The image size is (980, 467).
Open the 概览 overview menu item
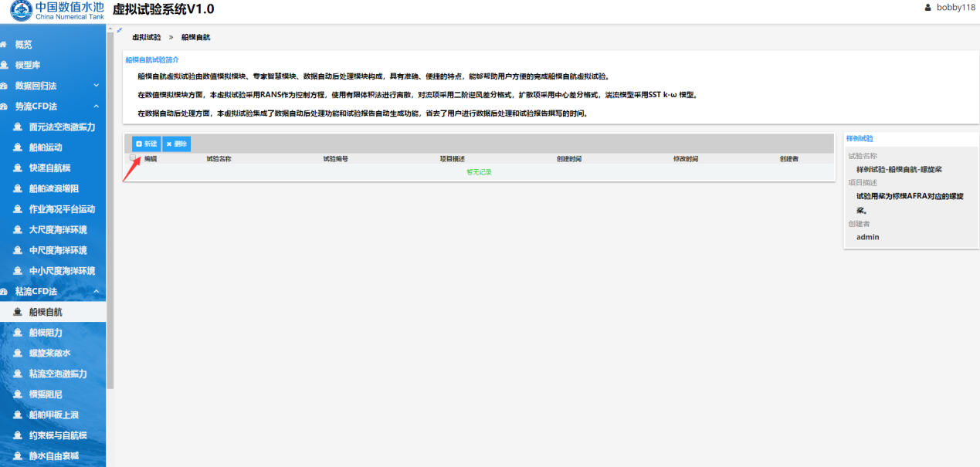[23, 45]
